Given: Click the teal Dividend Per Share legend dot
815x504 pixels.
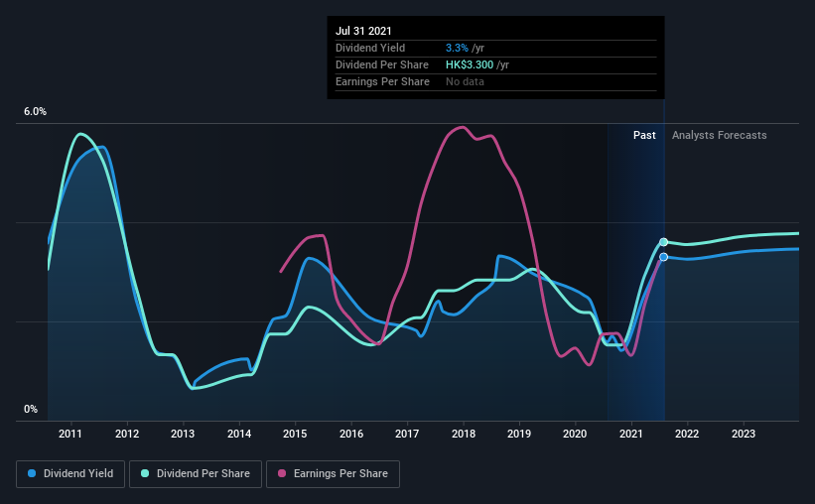Looking at the screenshot, I should point(145,473).
